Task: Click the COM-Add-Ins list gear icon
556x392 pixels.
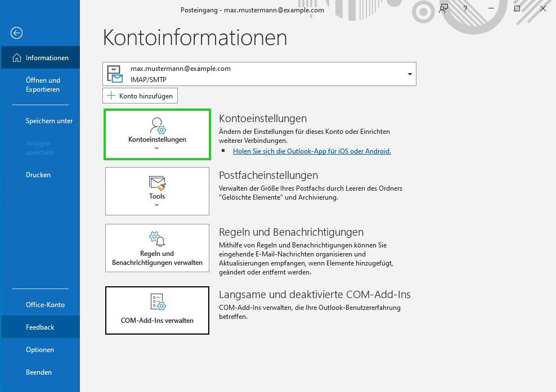Action: coord(158,301)
